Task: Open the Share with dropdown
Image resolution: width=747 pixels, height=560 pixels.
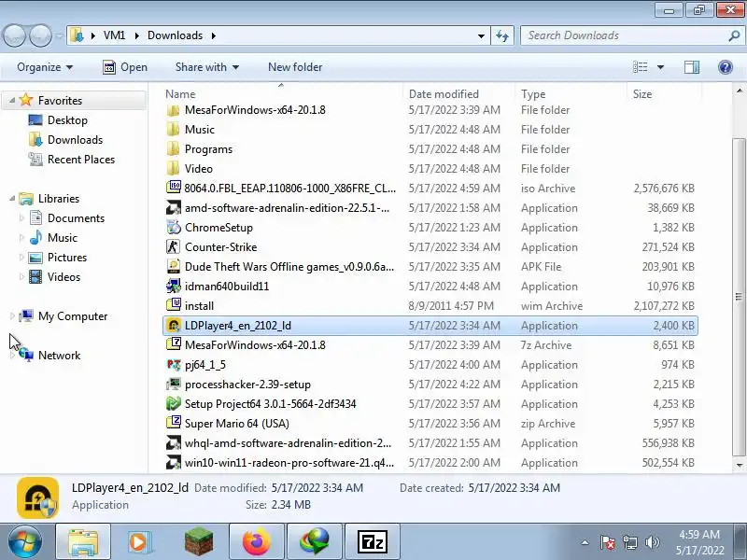Action: coord(206,67)
